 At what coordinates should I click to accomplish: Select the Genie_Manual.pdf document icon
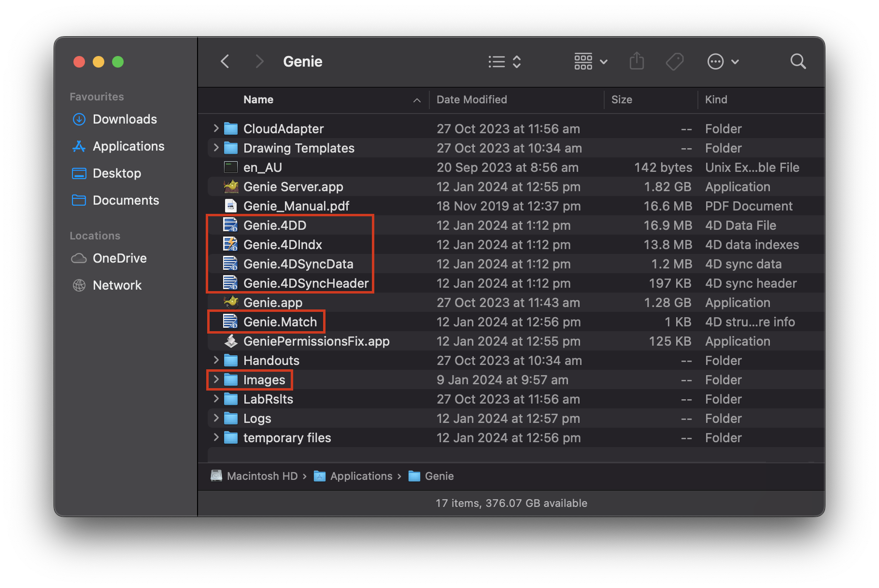230,206
